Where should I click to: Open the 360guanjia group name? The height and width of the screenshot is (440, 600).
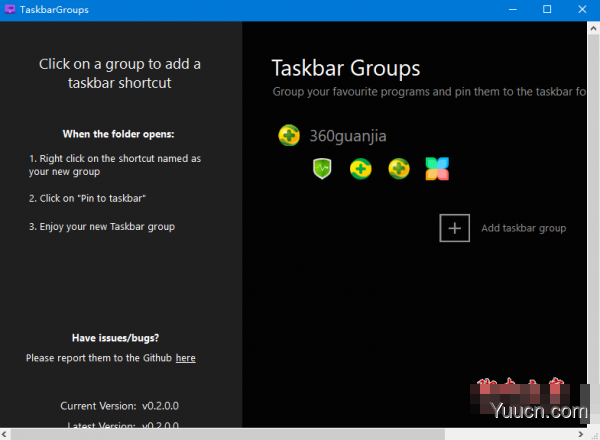(348, 136)
